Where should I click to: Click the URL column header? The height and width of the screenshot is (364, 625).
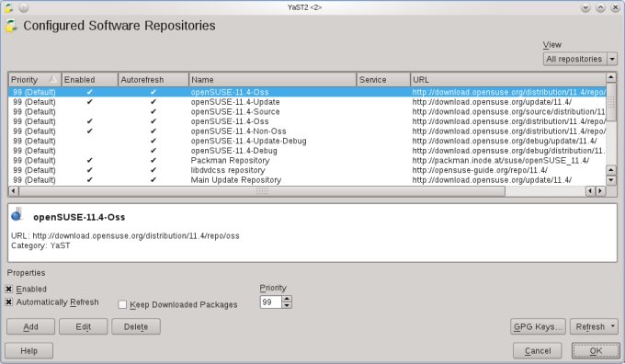pyautogui.click(x=507, y=79)
